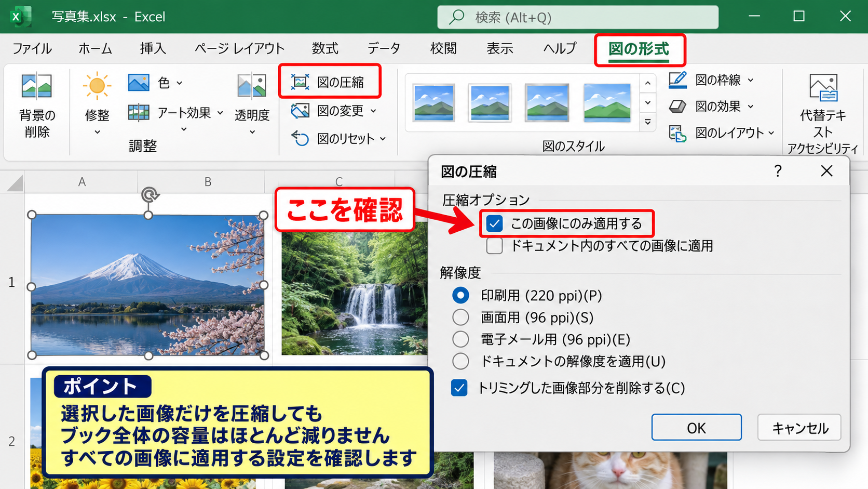This screenshot has width=868, height=489.
Task: Switch to the 挿入 tab
Action: point(153,49)
